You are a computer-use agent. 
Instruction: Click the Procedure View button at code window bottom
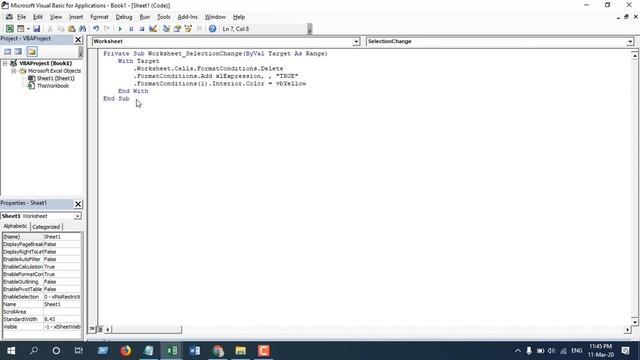(92, 329)
